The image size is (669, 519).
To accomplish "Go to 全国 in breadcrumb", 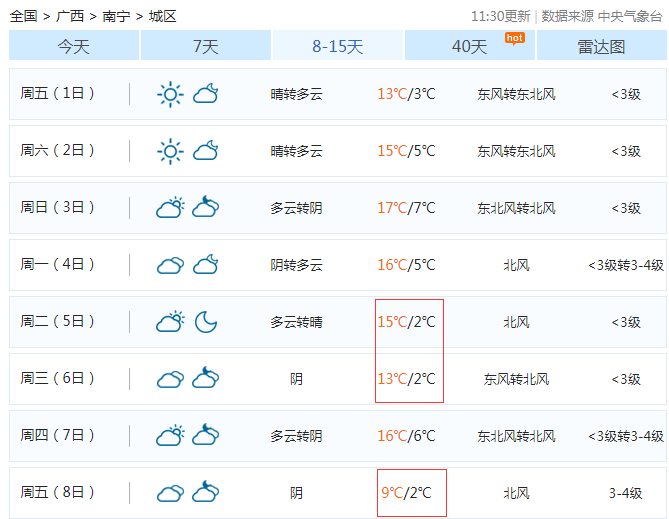I will [24, 16].
